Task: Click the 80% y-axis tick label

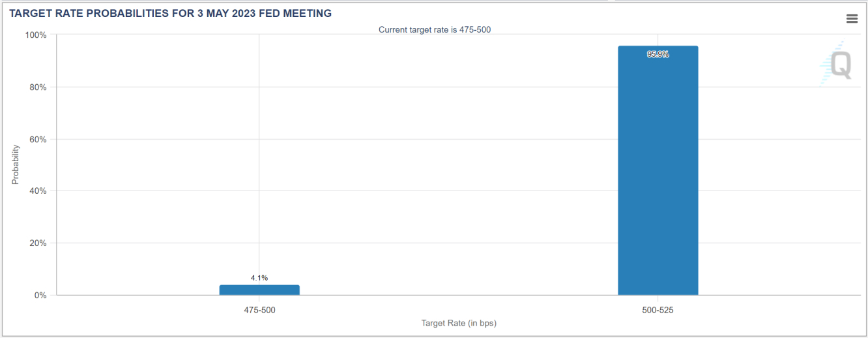Action: (x=38, y=87)
